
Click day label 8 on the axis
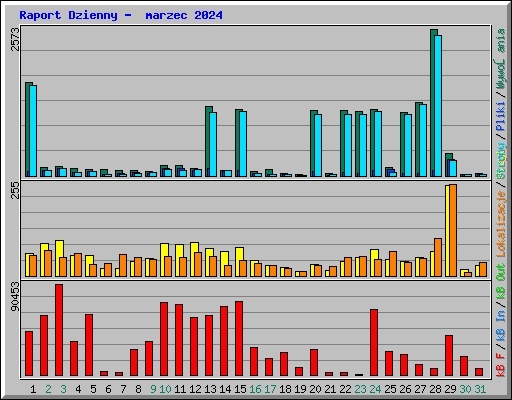(x=138, y=389)
